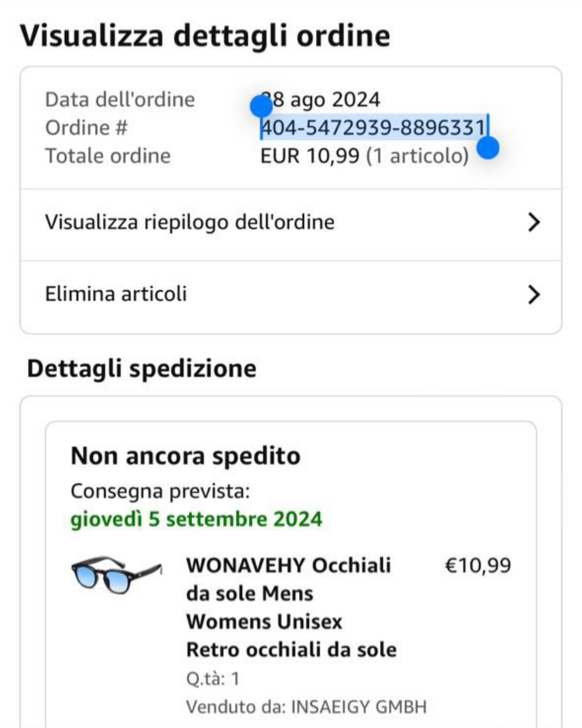
Task: Tap the left text selection handle
Action: pyautogui.click(x=261, y=106)
